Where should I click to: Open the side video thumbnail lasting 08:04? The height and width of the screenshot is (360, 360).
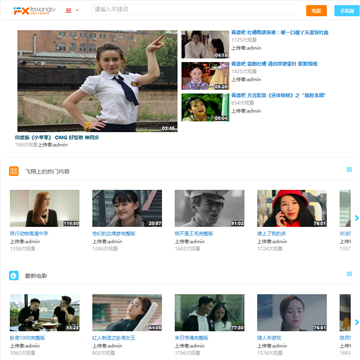[x=205, y=107]
